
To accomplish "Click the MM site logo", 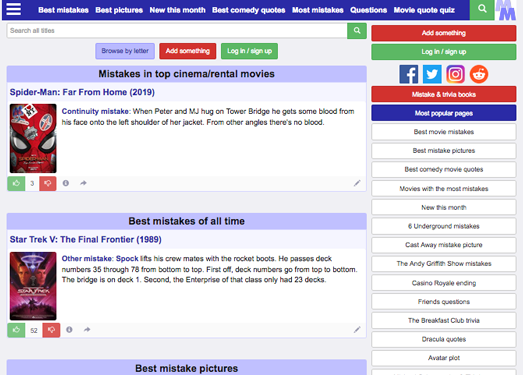I will tap(506, 10).
